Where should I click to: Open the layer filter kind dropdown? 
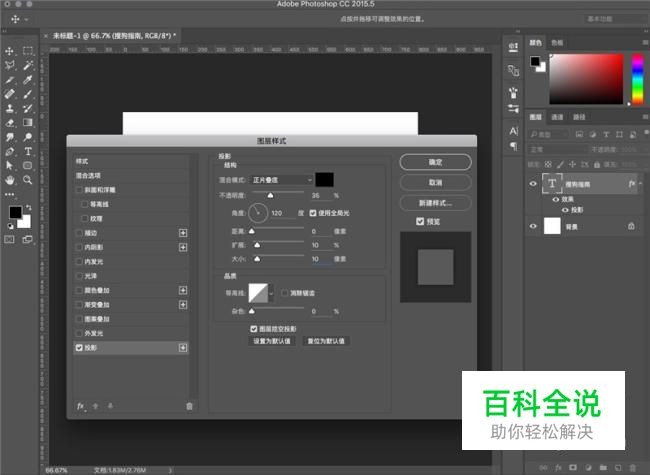pyautogui.click(x=548, y=134)
